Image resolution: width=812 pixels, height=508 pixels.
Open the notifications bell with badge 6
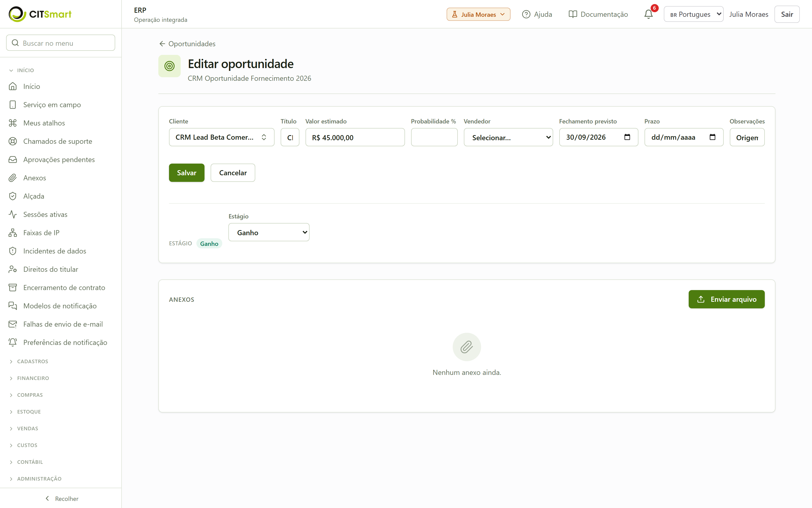[x=649, y=14]
